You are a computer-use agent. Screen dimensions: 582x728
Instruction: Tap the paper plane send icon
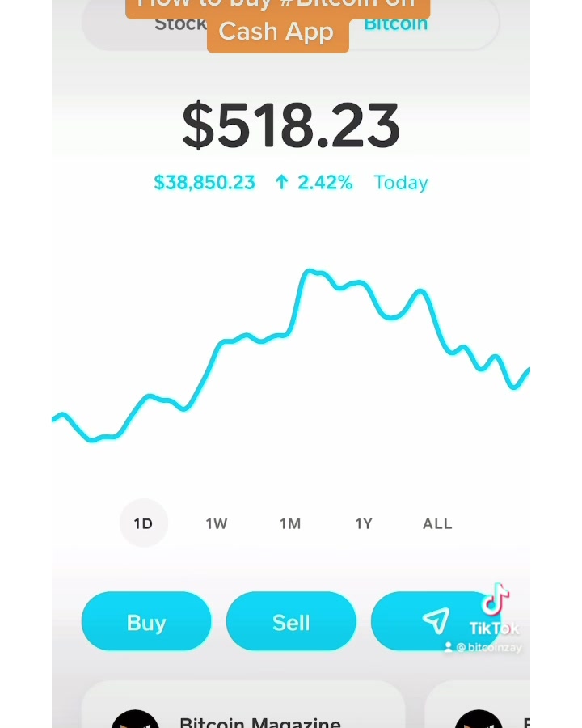[x=436, y=621]
